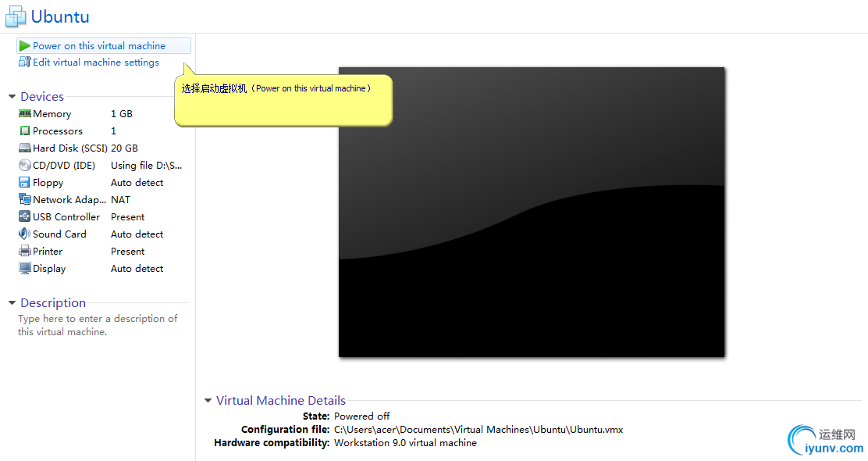
Task: Select the Memory device icon
Action: tap(24, 113)
